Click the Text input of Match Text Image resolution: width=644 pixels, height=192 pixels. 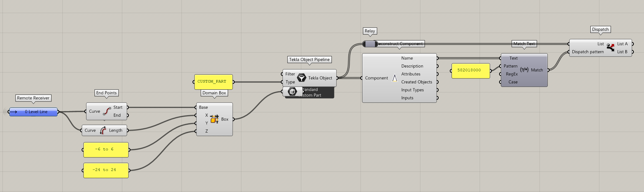click(513, 58)
